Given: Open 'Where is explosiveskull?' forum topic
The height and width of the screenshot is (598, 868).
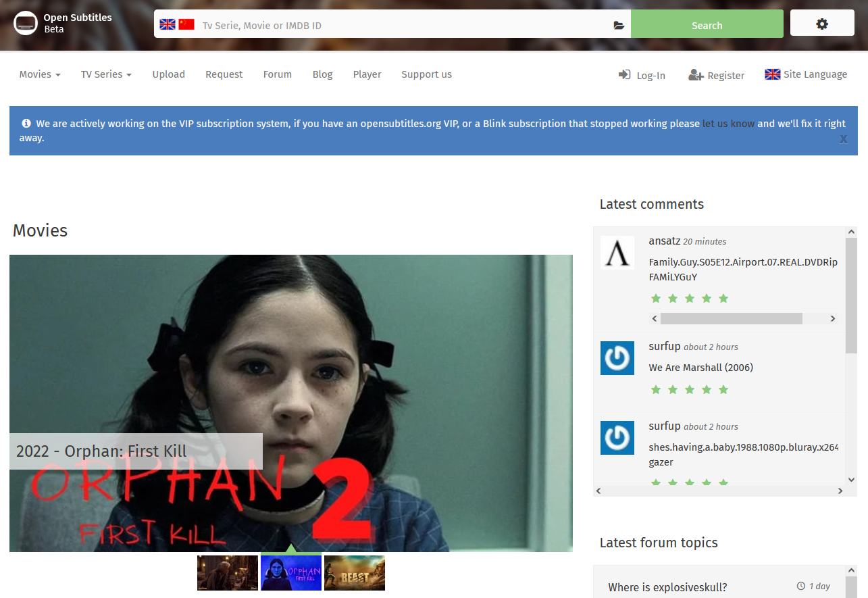Looking at the screenshot, I should pyautogui.click(x=667, y=587).
